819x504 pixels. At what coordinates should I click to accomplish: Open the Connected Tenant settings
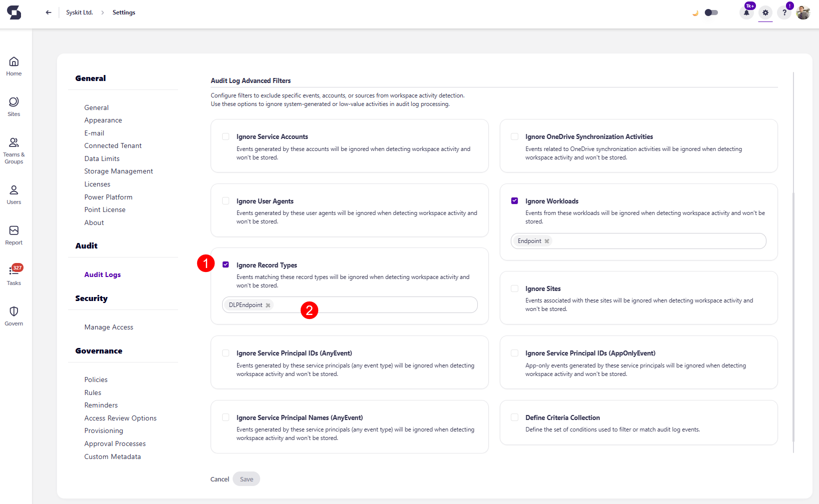coord(113,145)
